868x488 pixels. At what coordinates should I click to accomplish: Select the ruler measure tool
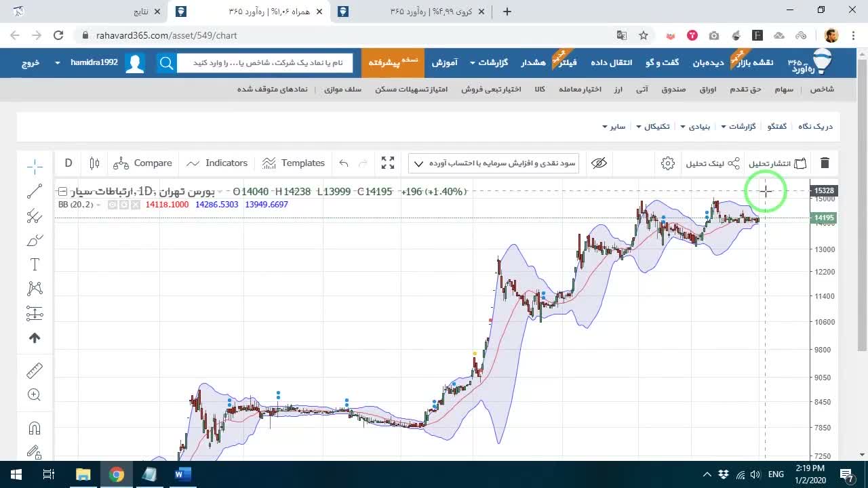pos(35,370)
